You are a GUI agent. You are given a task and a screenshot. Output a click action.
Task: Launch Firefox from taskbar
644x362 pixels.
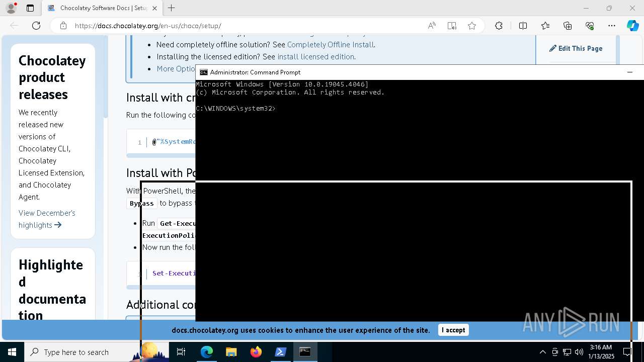tap(256, 352)
